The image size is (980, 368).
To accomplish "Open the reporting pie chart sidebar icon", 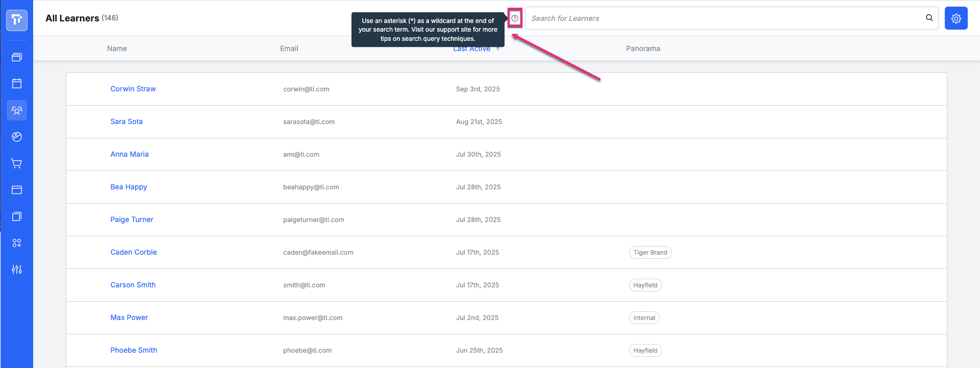I will pos(17,137).
